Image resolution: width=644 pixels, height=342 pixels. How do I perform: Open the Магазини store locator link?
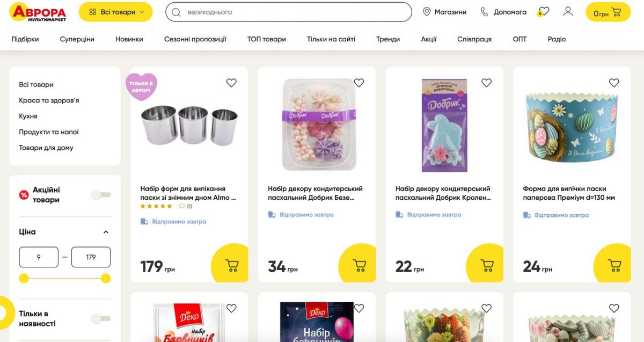pyautogui.click(x=444, y=12)
